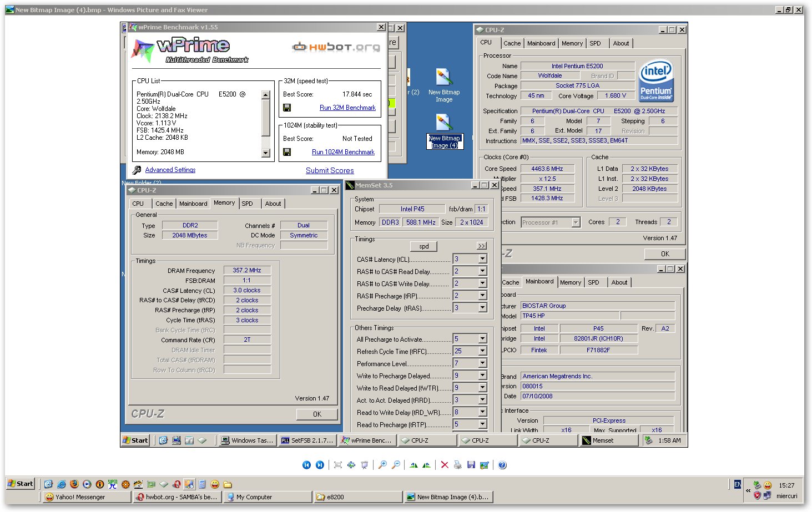Print the image using the printer icon
812x512 pixels.
coord(457,465)
